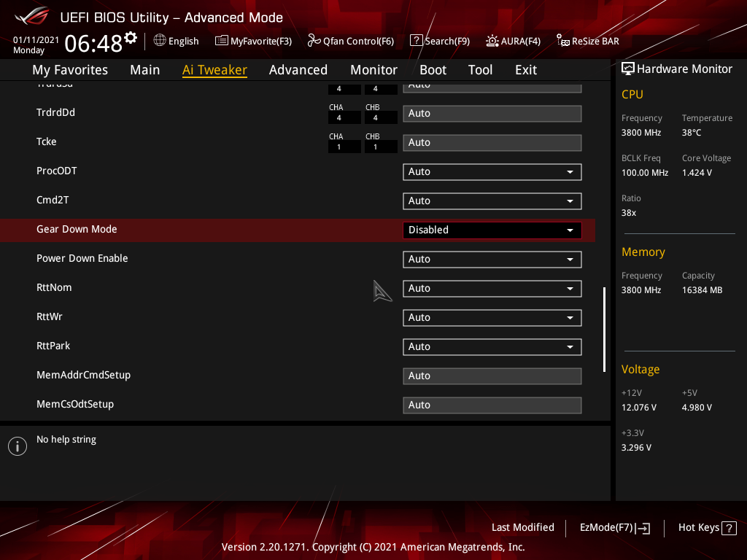The height and width of the screenshot is (560, 747).
Task: Click the info icon beside help text
Action: tap(18, 446)
